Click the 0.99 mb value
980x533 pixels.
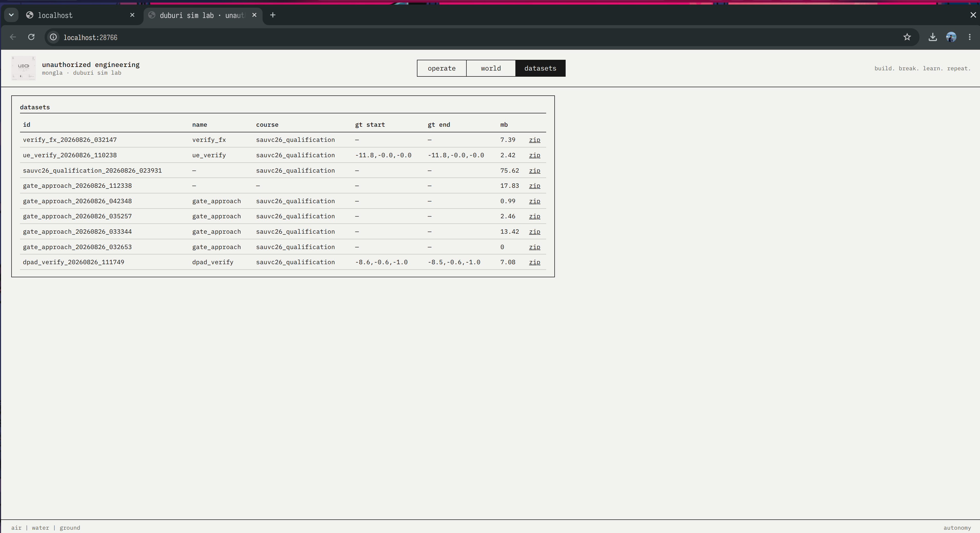click(x=507, y=201)
